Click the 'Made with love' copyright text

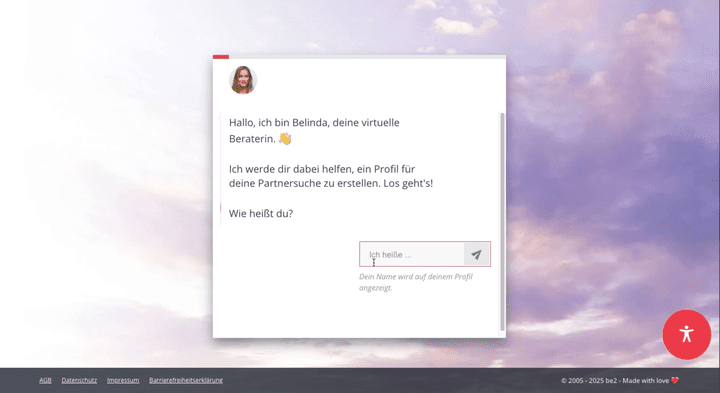click(x=620, y=380)
